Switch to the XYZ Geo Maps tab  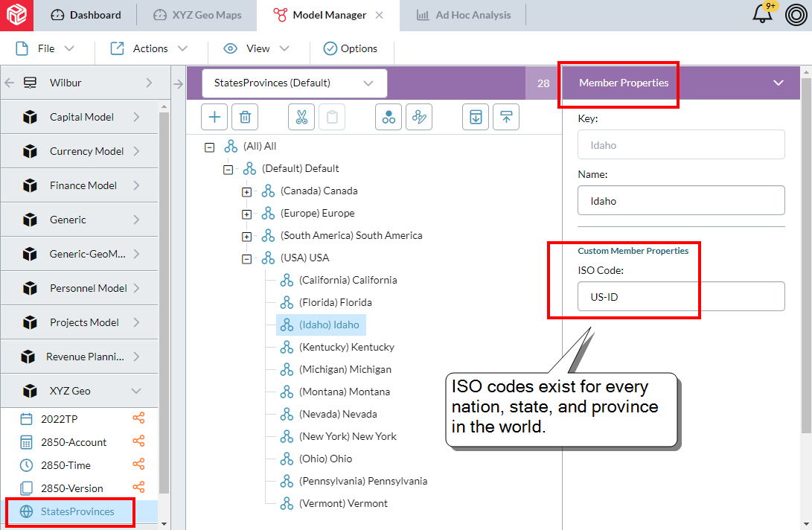[x=197, y=15]
